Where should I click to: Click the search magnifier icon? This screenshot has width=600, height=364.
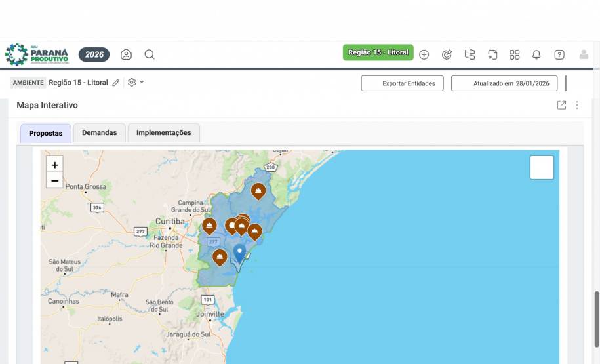click(150, 54)
